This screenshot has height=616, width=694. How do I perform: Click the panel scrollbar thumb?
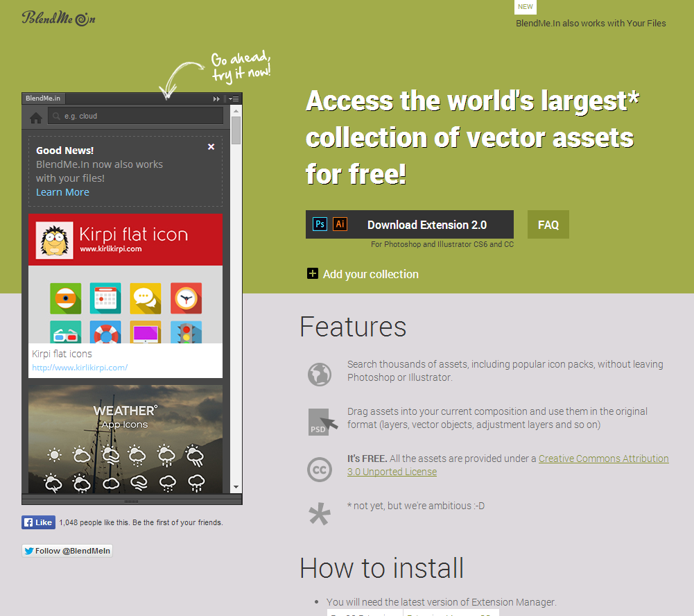coord(236,130)
